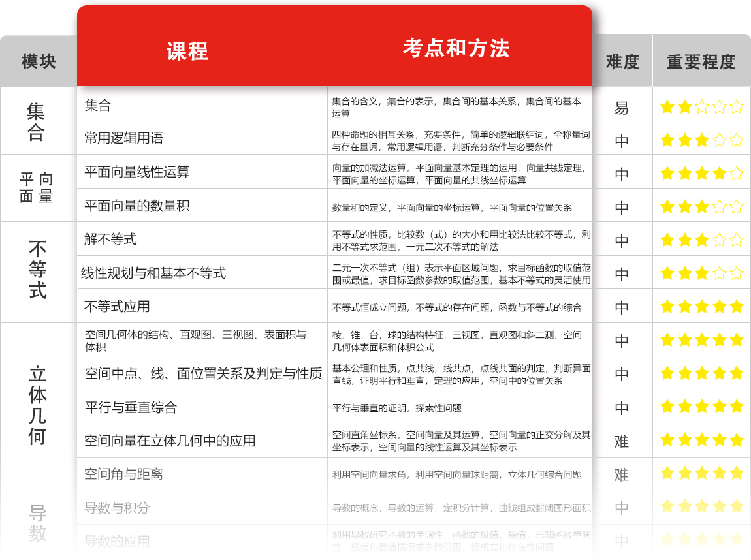Click first star in 不等式应用 row

coord(667,306)
